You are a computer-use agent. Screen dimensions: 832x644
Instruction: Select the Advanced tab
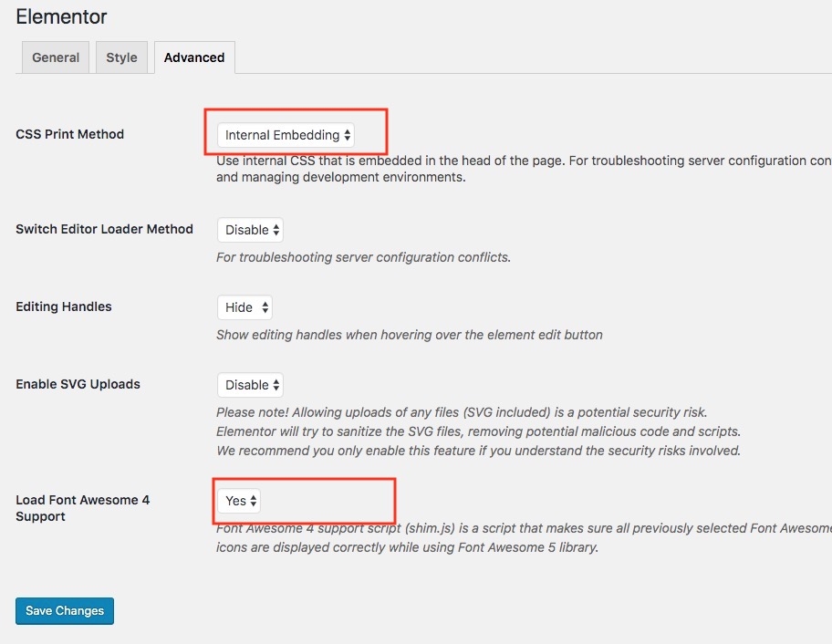[x=194, y=57]
